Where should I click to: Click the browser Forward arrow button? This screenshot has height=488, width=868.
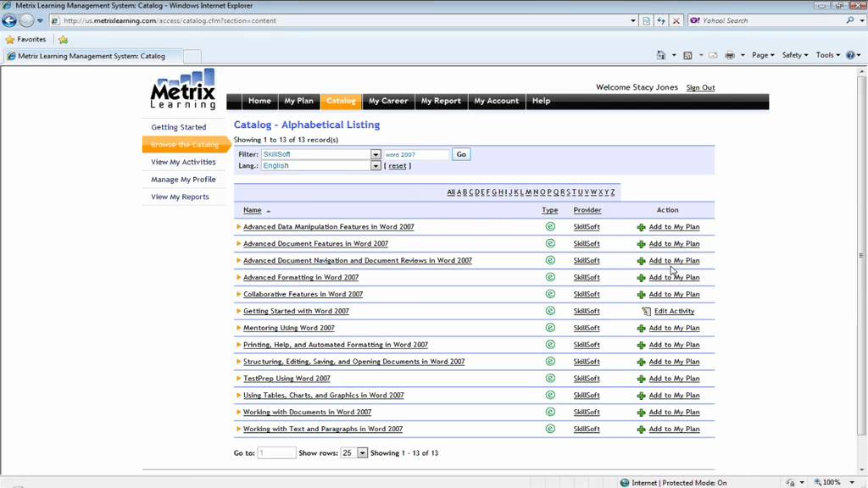coord(26,20)
